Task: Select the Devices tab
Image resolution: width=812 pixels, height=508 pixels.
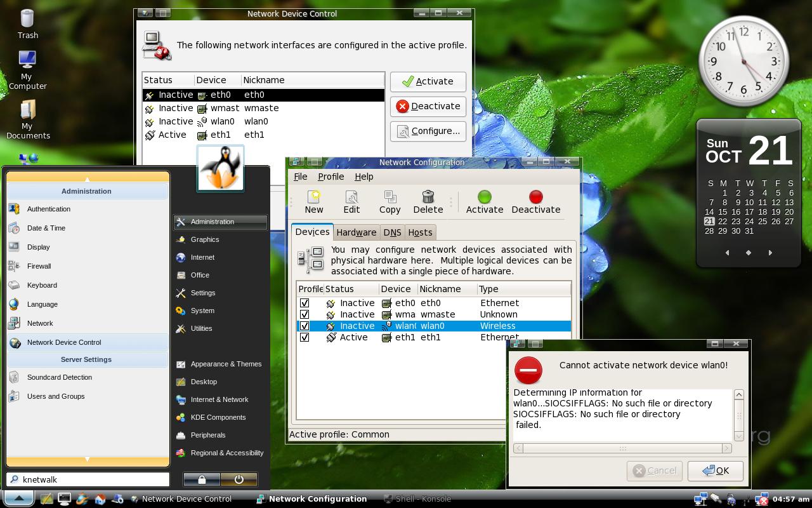Action: (x=312, y=232)
